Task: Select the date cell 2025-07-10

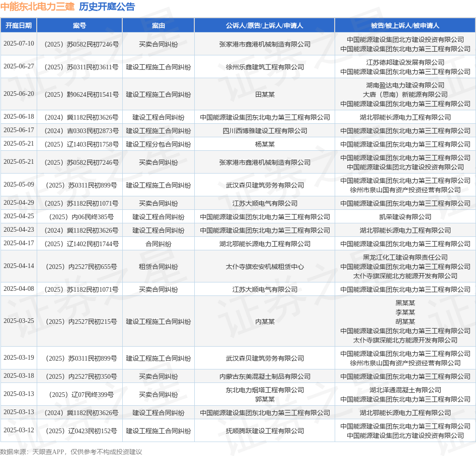Action: 19,44
